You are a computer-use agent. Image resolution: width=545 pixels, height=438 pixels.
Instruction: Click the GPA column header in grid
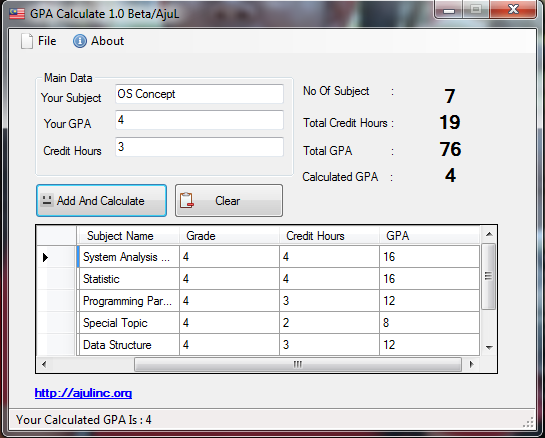point(430,236)
